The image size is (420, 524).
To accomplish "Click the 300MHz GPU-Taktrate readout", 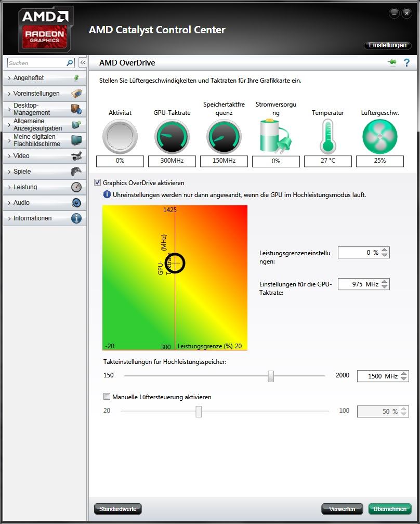I will (172, 161).
